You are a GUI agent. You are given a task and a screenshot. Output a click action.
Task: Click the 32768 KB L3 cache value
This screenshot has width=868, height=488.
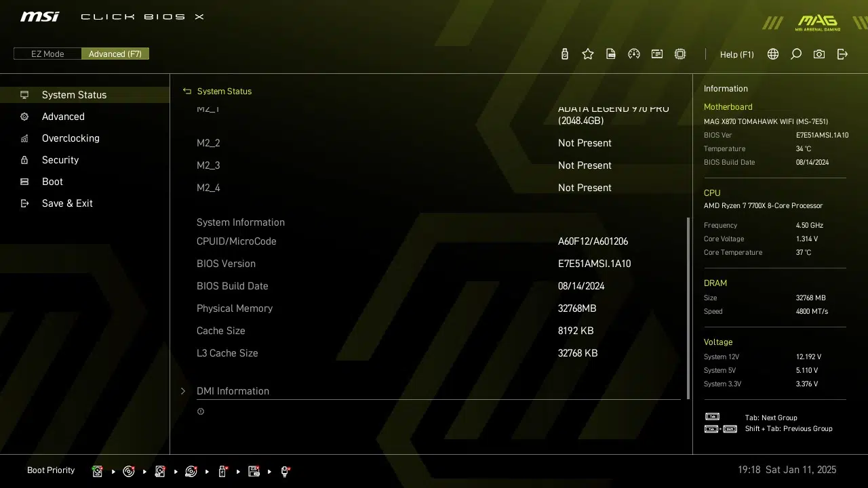tap(578, 353)
